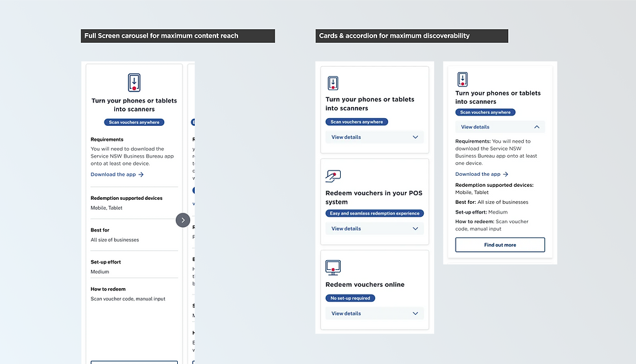Click the How to redeem heading in the carousel card
636x364 pixels.
(x=108, y=289)
